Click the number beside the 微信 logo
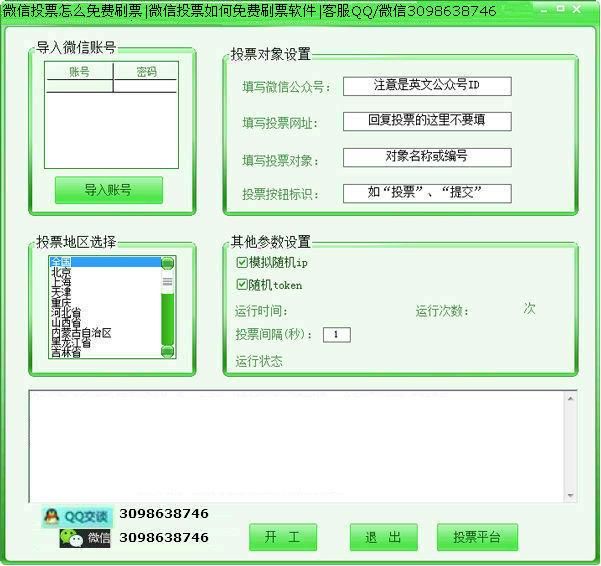Screen dimensions: 601x566 pos(164,537)
